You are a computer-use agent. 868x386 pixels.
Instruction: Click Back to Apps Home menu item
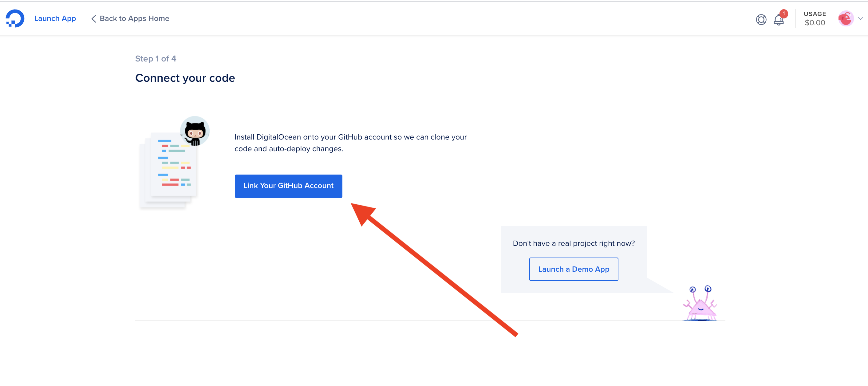point(131,18)
